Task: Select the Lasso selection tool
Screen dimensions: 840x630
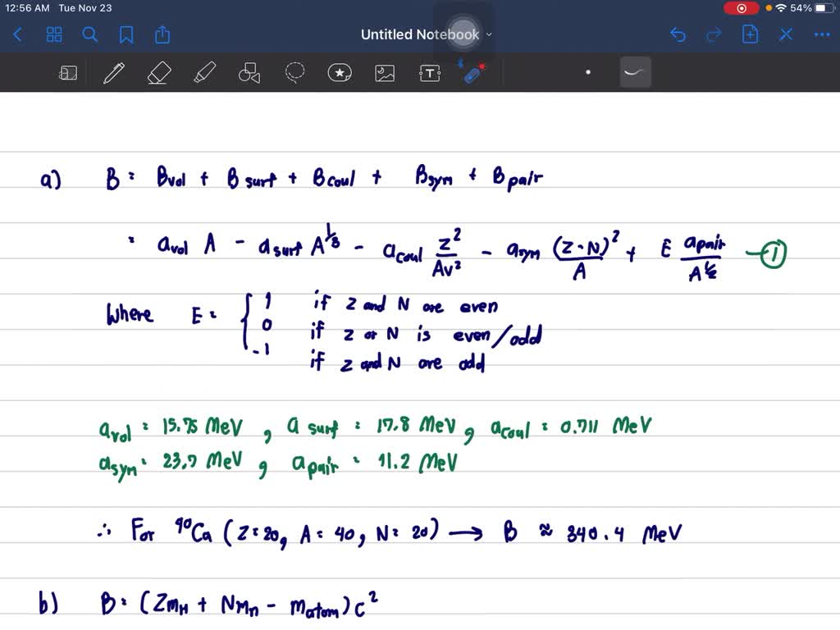Action: (294, 72)
